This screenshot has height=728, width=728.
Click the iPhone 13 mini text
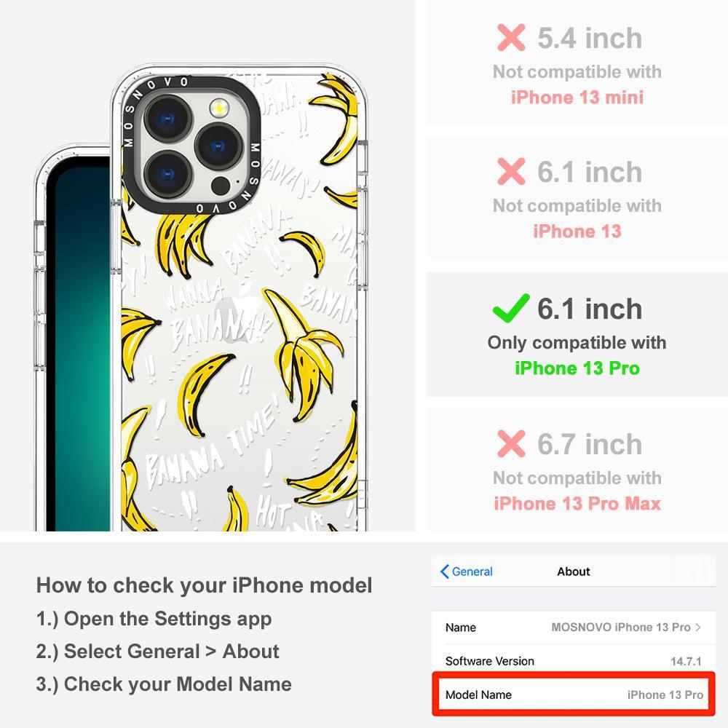click(577, 98)
